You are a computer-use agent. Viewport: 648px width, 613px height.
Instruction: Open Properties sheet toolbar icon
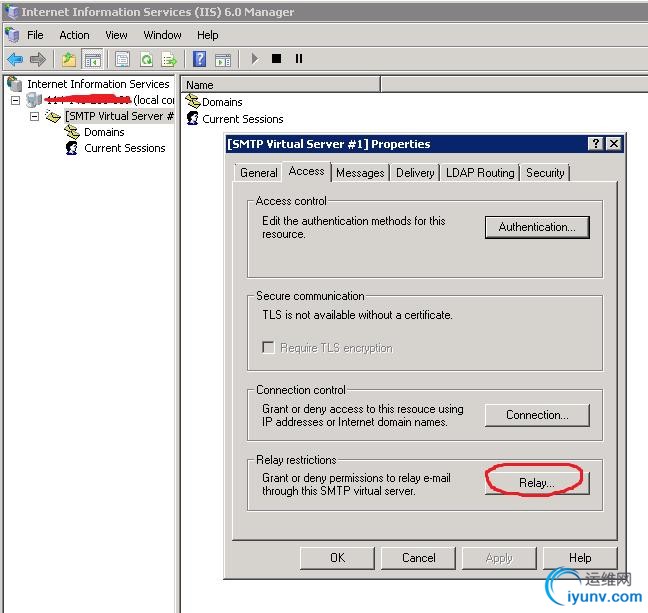tap(122, 59)
